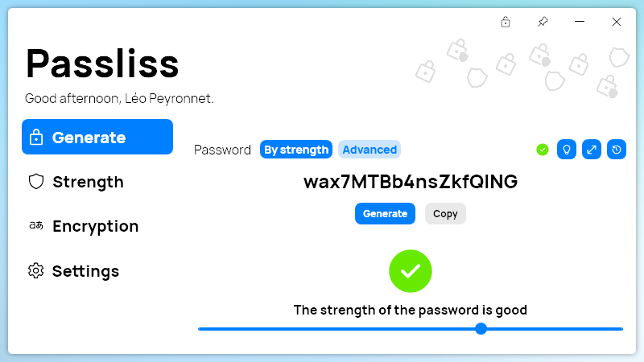Click the lightbulb icon button

tap(567, 150)
